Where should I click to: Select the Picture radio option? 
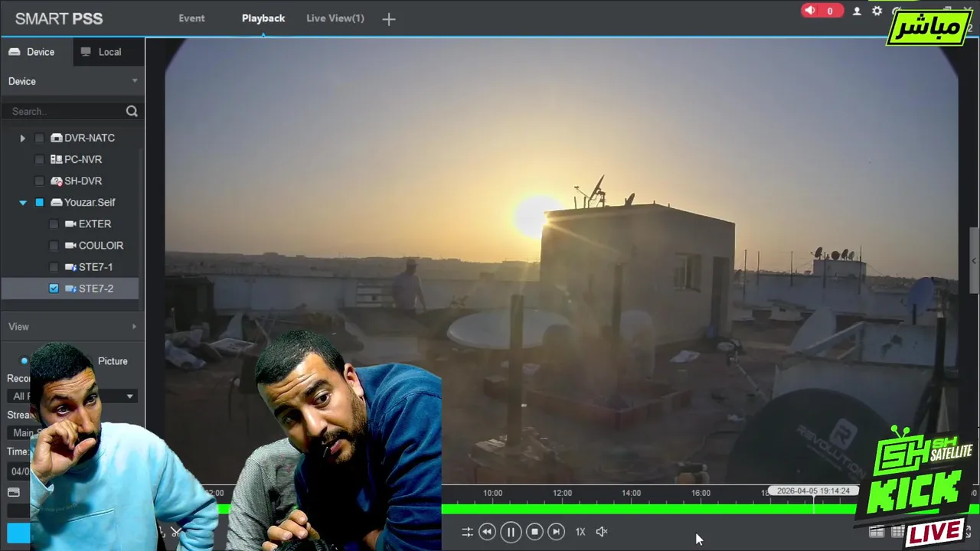click(113, 361)
